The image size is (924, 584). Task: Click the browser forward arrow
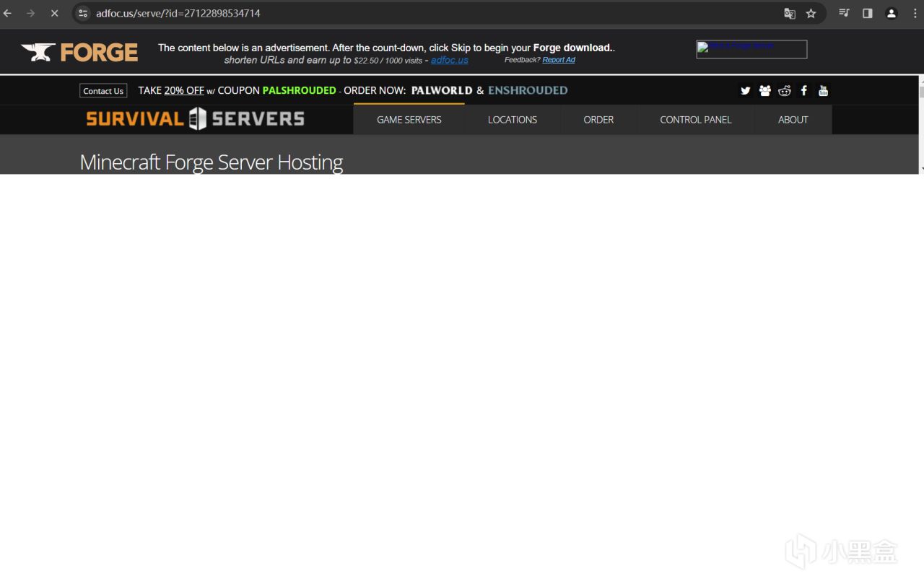(x=30, y=13)
